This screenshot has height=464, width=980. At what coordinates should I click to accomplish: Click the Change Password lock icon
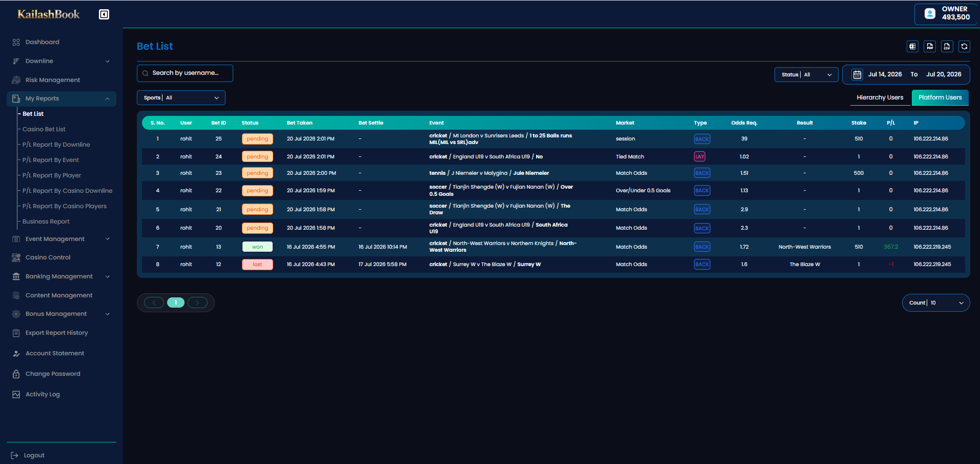(16, 374)
